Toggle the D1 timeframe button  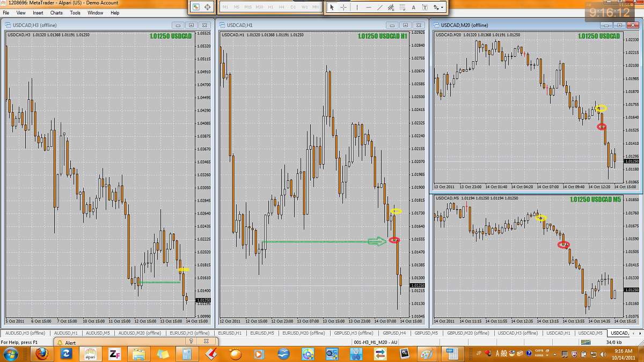click(293, 7)
